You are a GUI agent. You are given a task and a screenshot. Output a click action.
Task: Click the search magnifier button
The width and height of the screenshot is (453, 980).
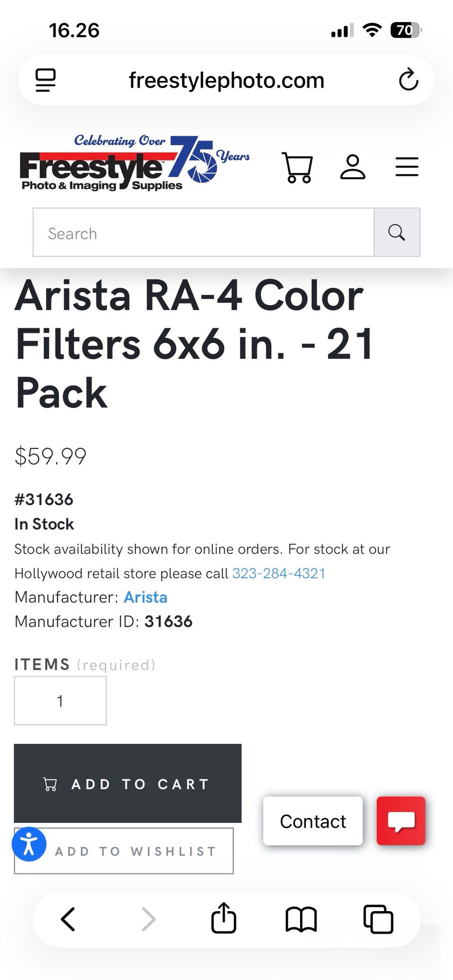(396, 233)
